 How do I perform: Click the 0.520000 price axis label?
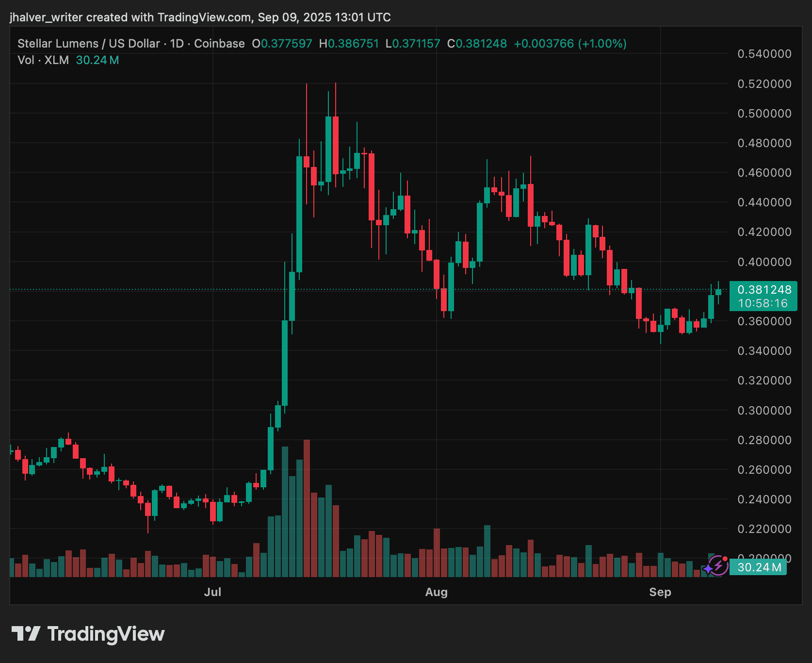(764, 84)
